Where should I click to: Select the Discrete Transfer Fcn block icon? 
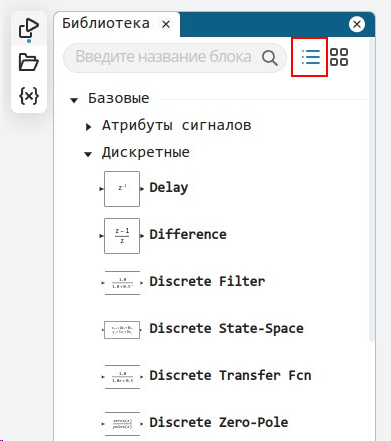(x=122, y=377)
